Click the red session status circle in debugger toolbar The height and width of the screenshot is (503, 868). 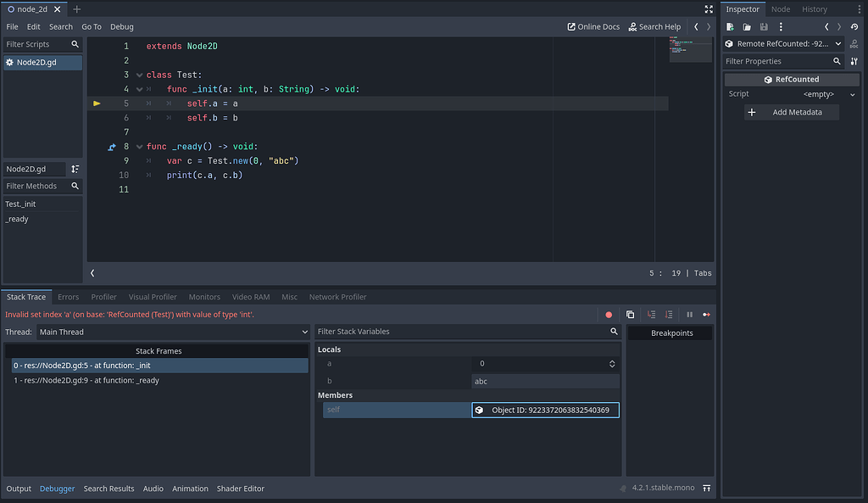pyautogui.click(x=609, y=314)
